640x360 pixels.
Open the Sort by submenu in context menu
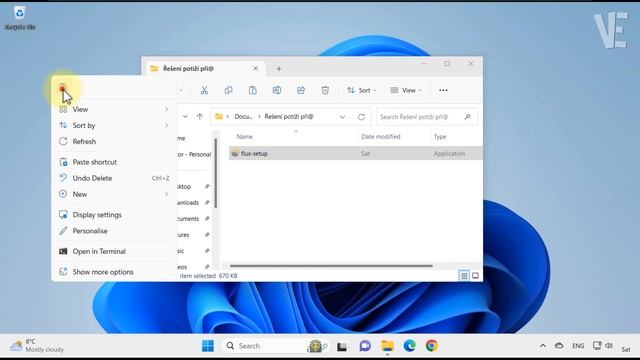point(114,126)
